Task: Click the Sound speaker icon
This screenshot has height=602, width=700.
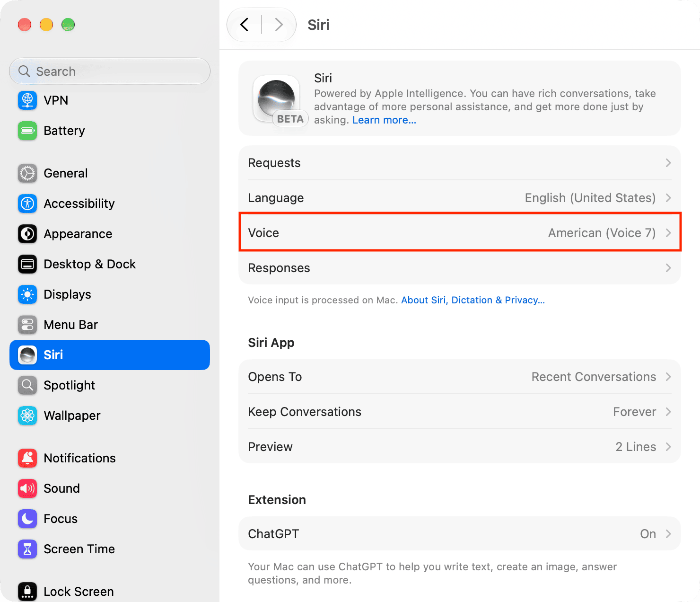Action: [27, 488]
